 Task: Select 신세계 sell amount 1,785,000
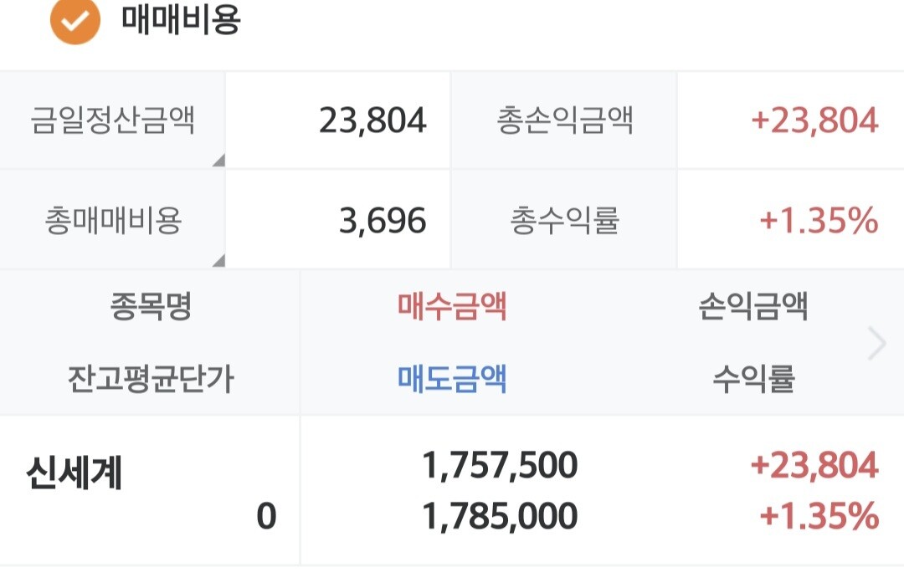point(500,516)
